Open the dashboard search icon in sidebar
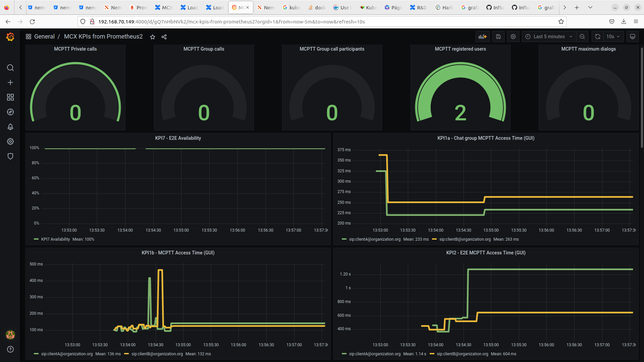This screenshot has height=362, width=644. click(10, 68)
